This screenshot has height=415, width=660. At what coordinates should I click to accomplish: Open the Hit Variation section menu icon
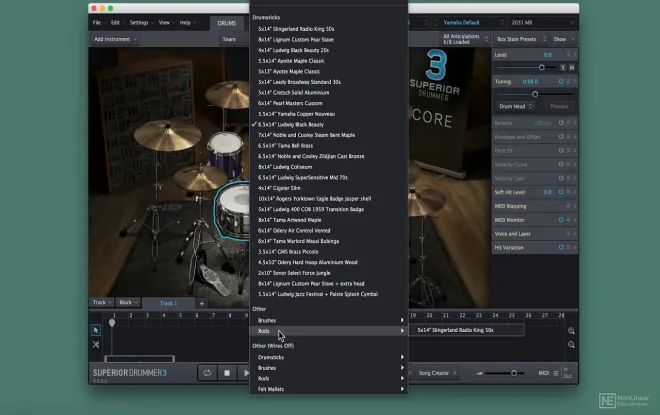pyautogui.click(x=568, y=247)
